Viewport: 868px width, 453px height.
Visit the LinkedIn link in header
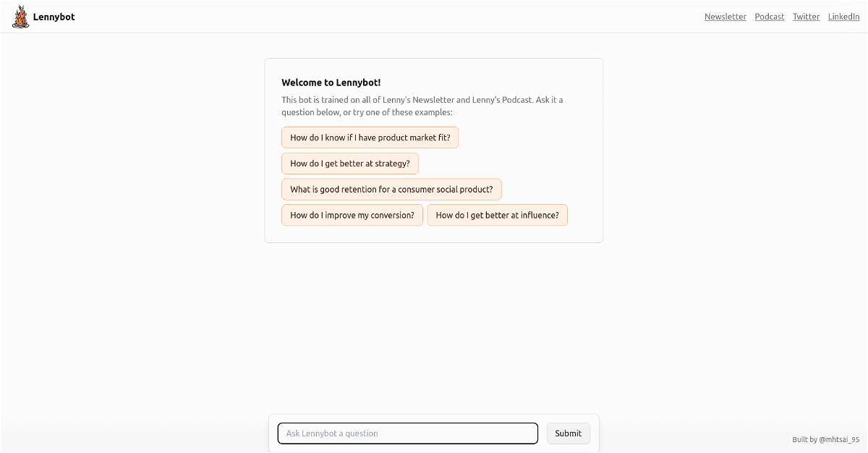(x=843, y=17)
